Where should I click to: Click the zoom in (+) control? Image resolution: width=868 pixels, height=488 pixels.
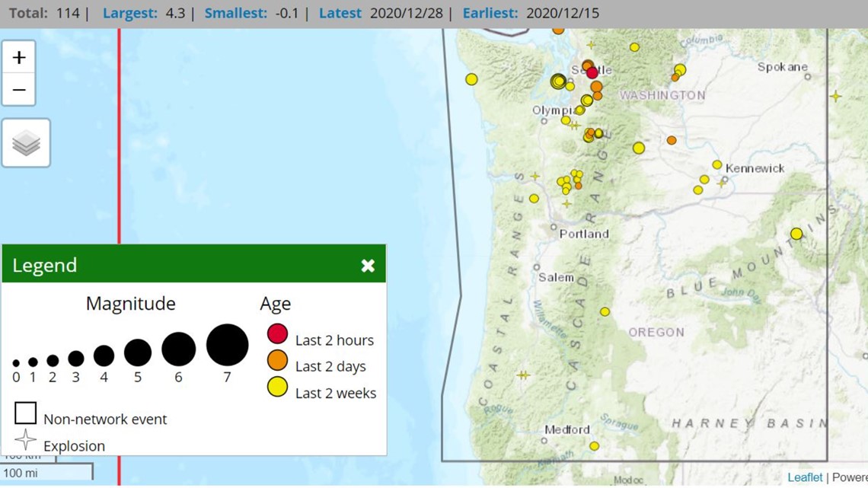click(19, 56)
